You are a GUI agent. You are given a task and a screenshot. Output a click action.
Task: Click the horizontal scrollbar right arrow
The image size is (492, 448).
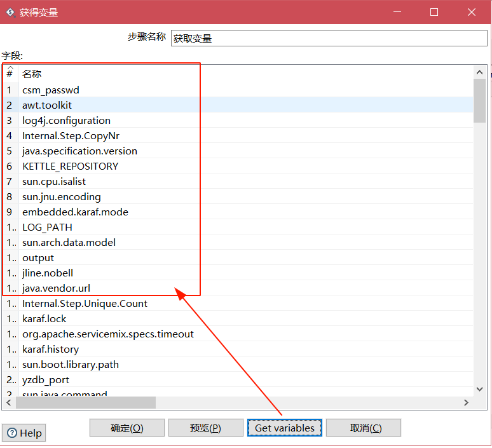(x=467, y=403)
